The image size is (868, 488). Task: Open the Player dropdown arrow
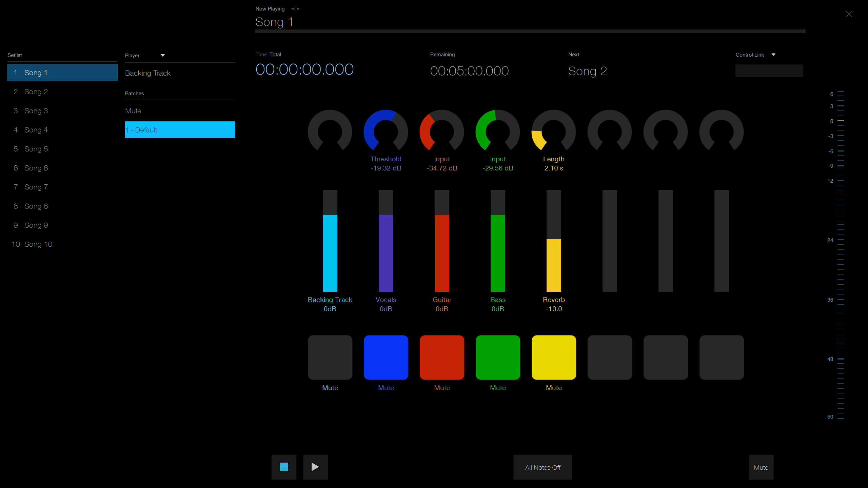tap(163, 55)
